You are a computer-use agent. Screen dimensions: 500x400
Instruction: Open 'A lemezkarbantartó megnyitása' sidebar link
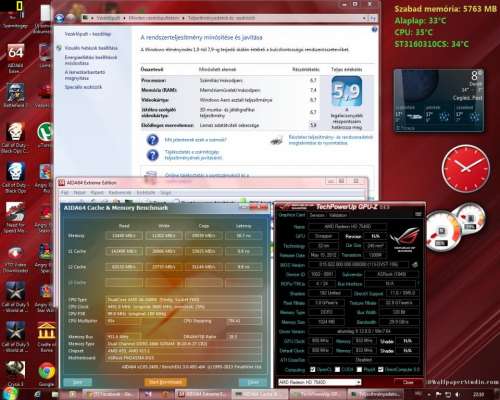85,75
